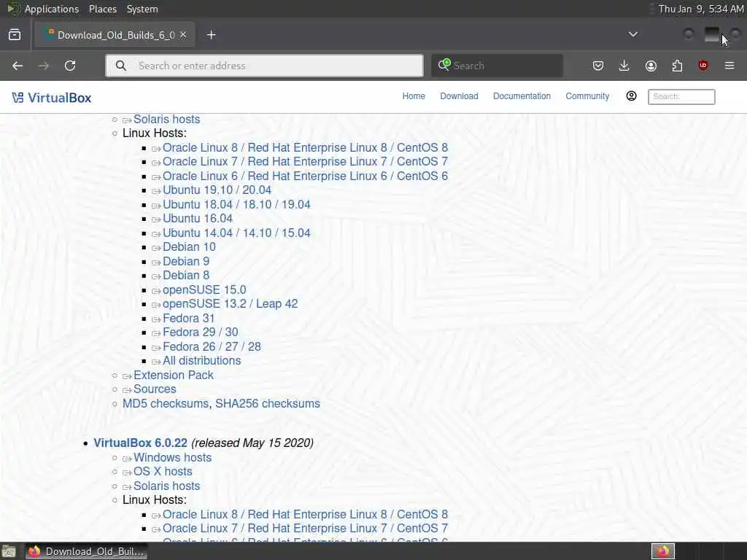
Task: Open Windows hosts link under 6.0.22
Action: 172,458
